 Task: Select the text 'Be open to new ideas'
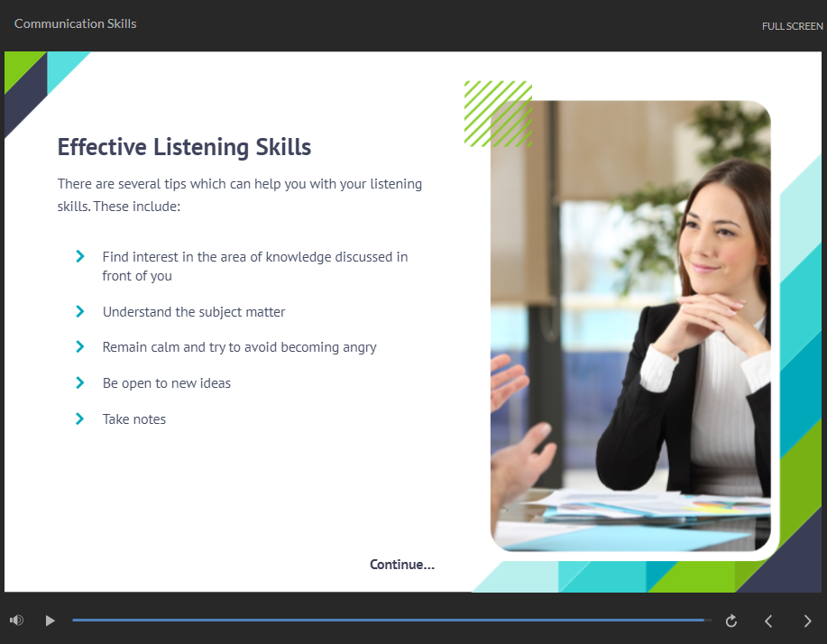point(167,383)
